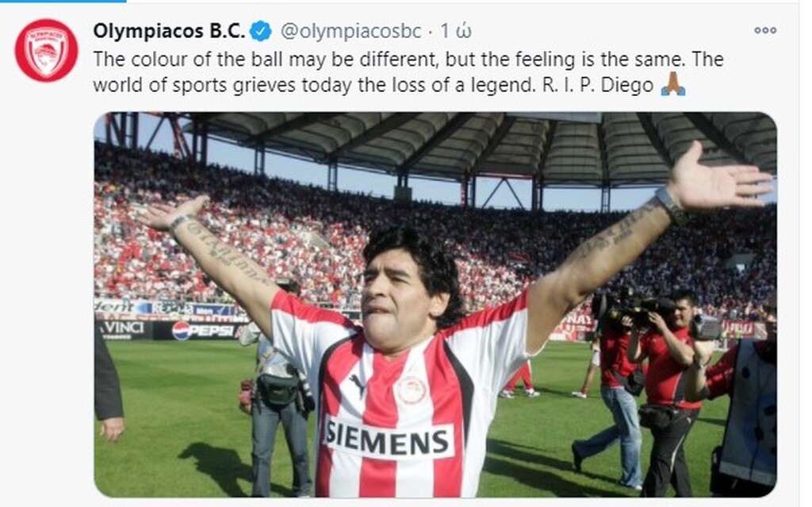Click the SIEMENS sponsor logo on the jersey
The image size is (812, 507).
pos(387,440)
